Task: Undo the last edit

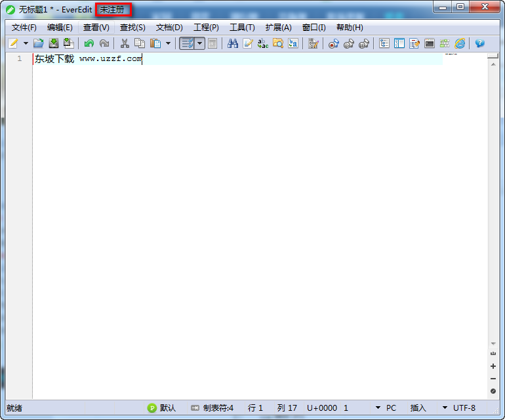Action: click(x=89, y=43)
